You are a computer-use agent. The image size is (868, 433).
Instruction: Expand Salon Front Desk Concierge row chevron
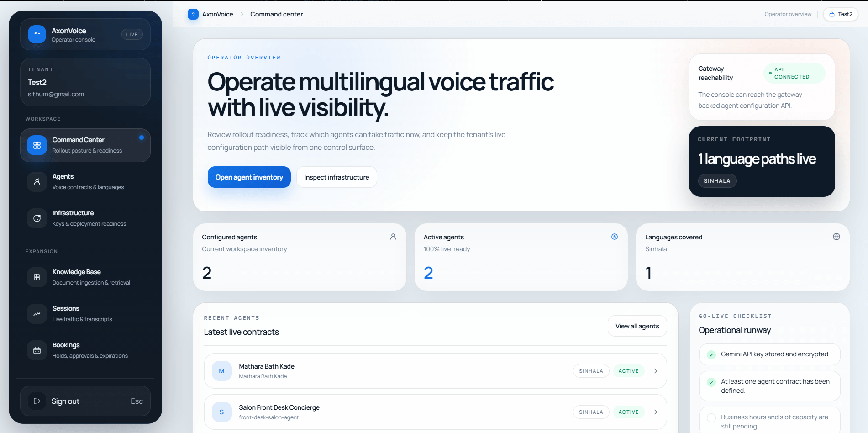coord(656,412)
